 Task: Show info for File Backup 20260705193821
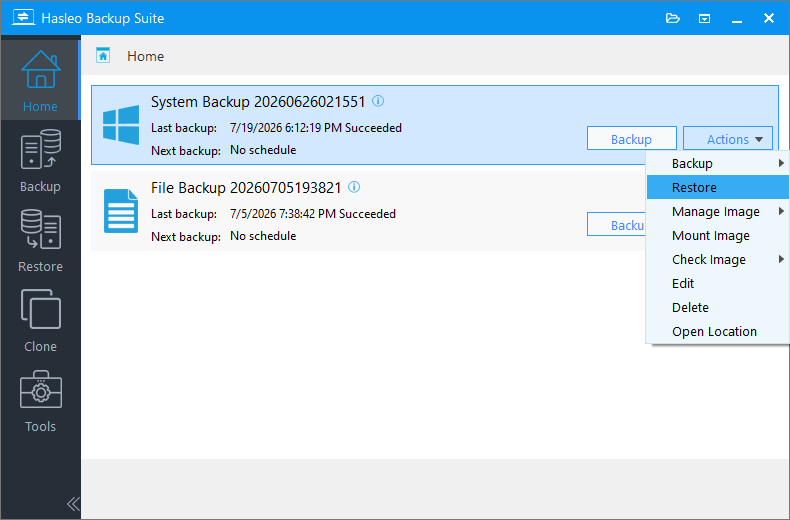click(x=354, y=187)
